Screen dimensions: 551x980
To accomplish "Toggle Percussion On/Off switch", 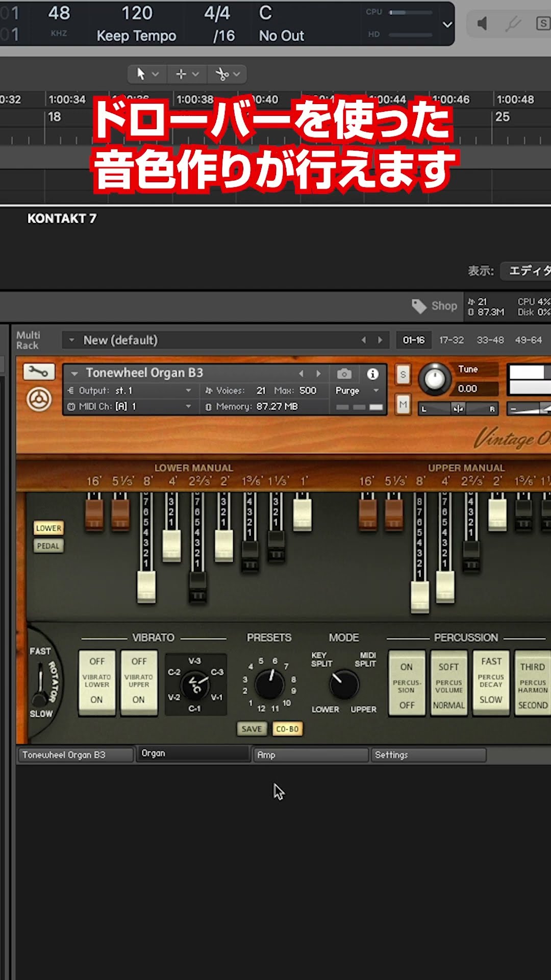I will coord(407,683).
